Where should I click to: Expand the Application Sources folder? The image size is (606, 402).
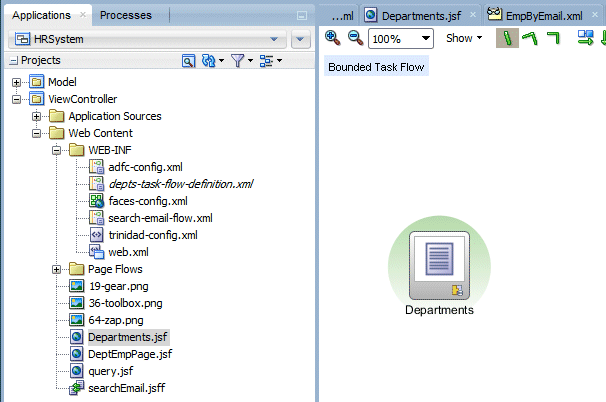(36, 116)
